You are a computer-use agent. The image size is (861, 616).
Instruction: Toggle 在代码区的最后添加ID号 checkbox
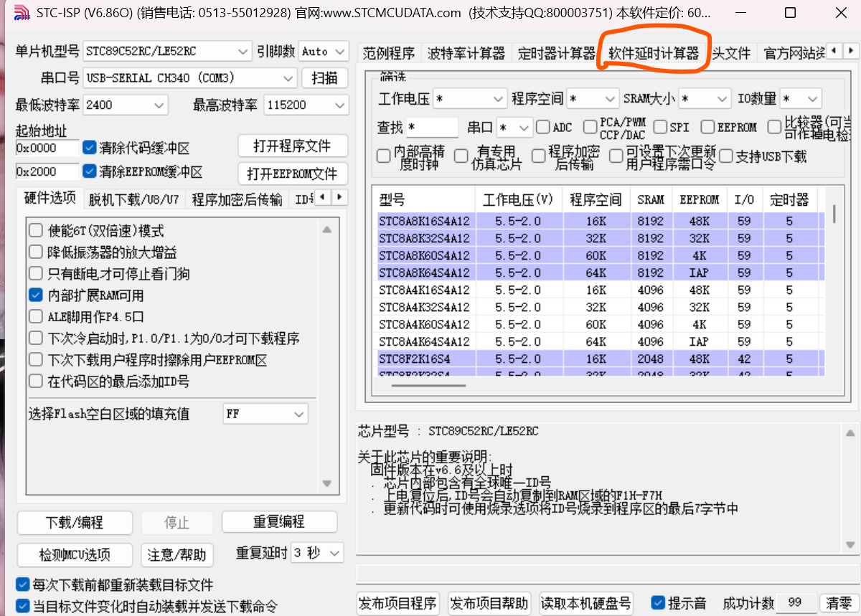[36, 382]
